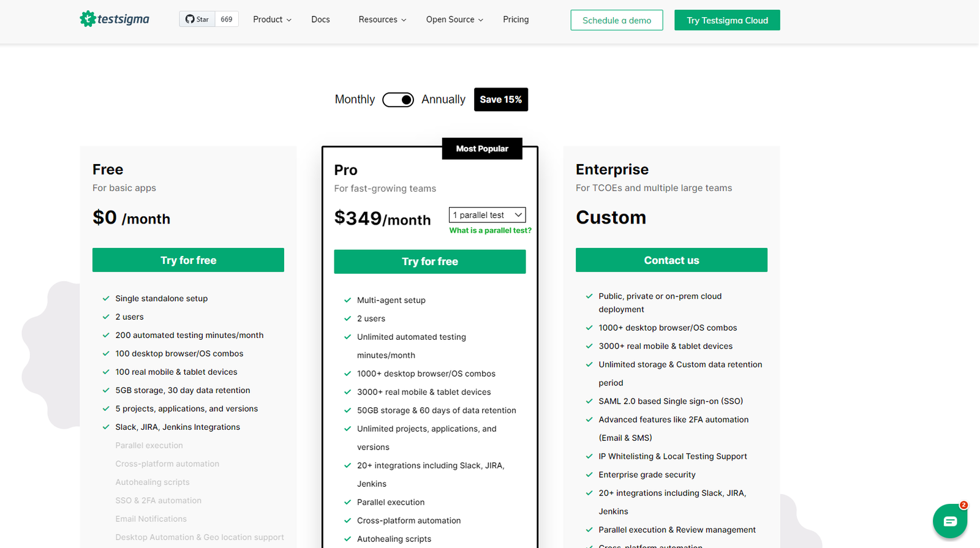Select Monthly billing label
Screen dimensions: 980x548
355,99
